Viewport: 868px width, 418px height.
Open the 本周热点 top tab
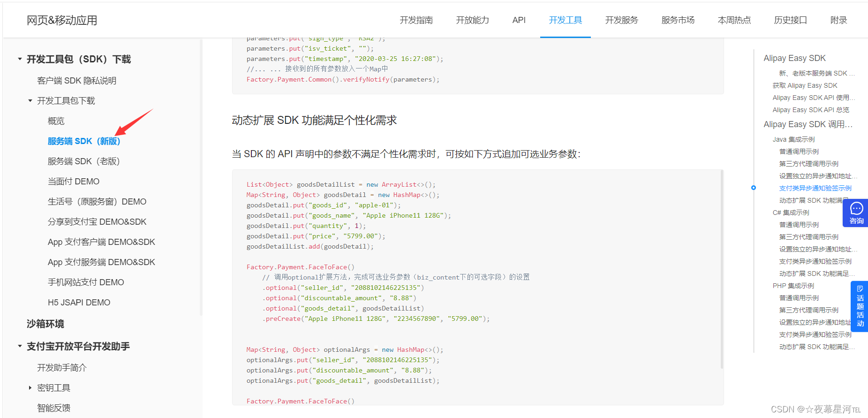tap(734, 20)
